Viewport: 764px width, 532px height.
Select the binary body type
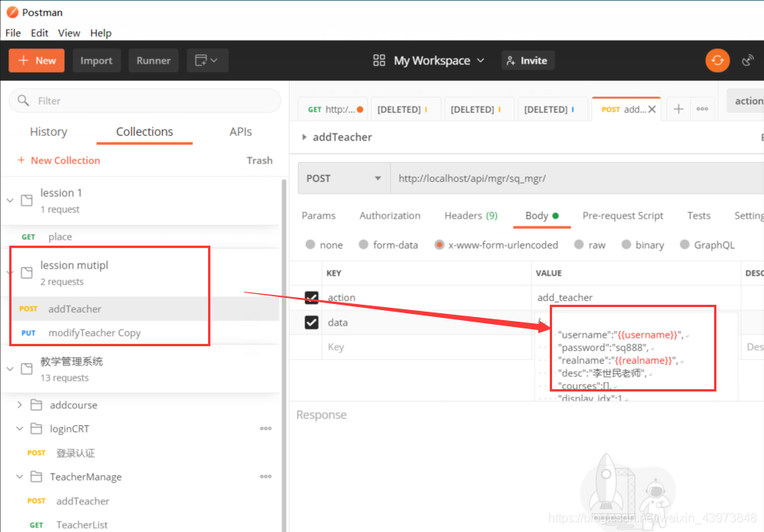tap(626, 245)
